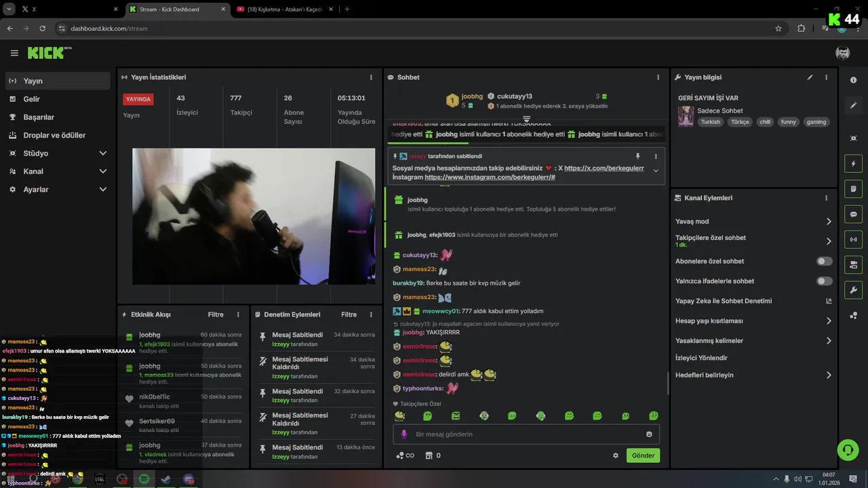Bookmark the page with the star icon
868x488 pixels.
pos(778,28)
